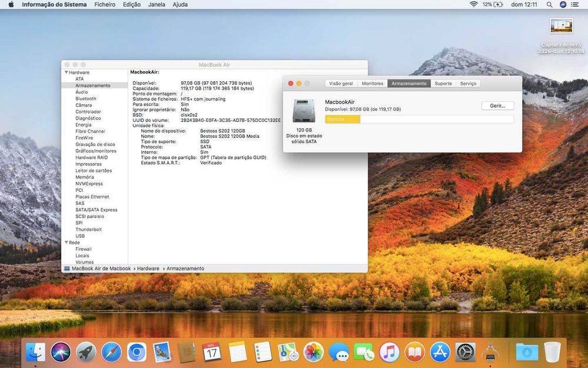This screenshot has width=588, height=368.
Task: Launch Siri from the Dock
Action: [x=61, y=353]
